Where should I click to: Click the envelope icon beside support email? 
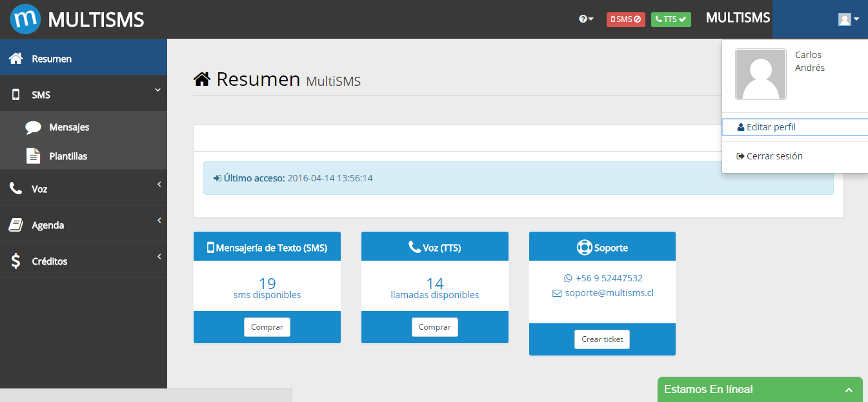point(557,293)
